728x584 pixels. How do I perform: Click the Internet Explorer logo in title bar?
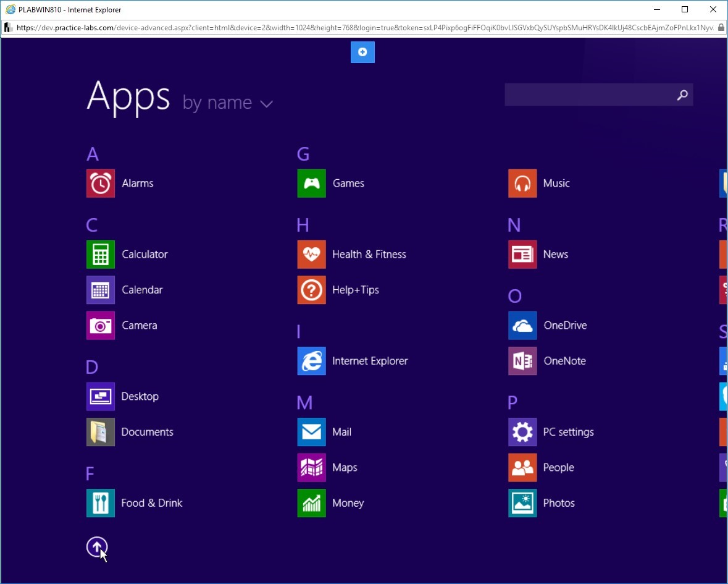pos(10,10)
